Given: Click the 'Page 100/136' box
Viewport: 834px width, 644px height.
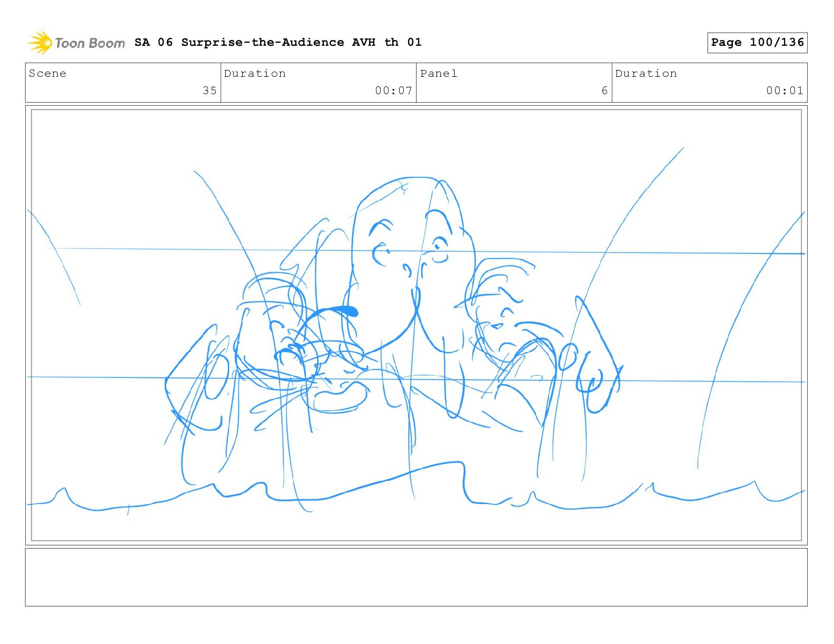Looking at the screenshot, I should [757, 43].
